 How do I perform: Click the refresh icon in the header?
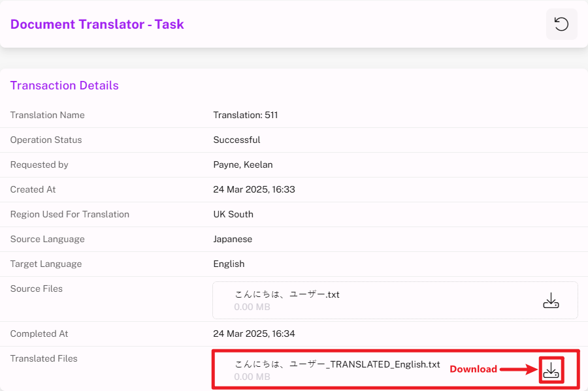pyautogui.click(x=561, y=24)
